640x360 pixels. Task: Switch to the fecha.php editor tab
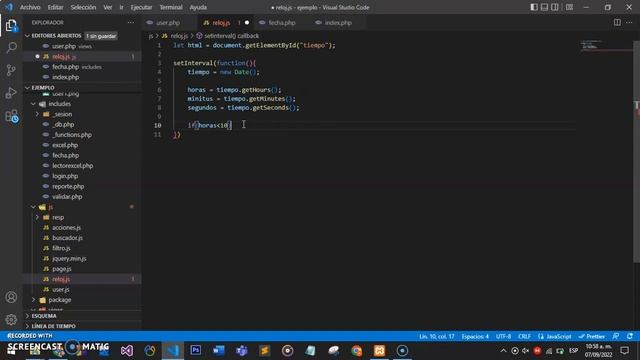tap(282, 22)
